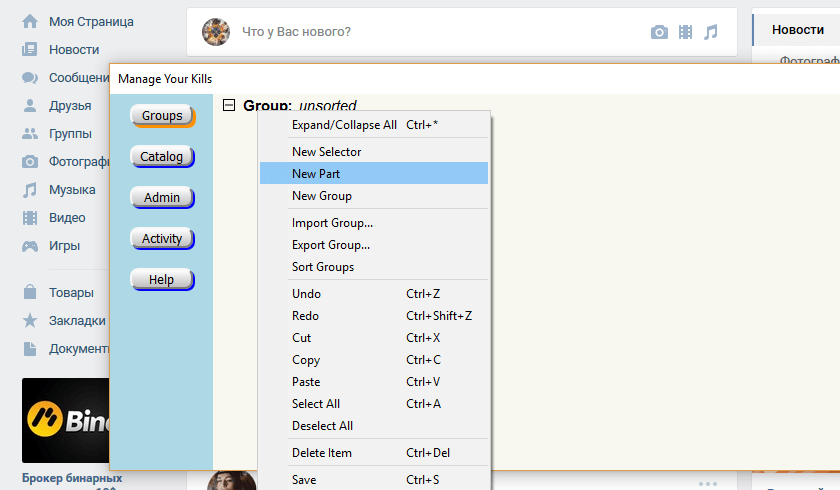
Task: Open the Брокер бинарных ad link
Action: pos(72,478)
